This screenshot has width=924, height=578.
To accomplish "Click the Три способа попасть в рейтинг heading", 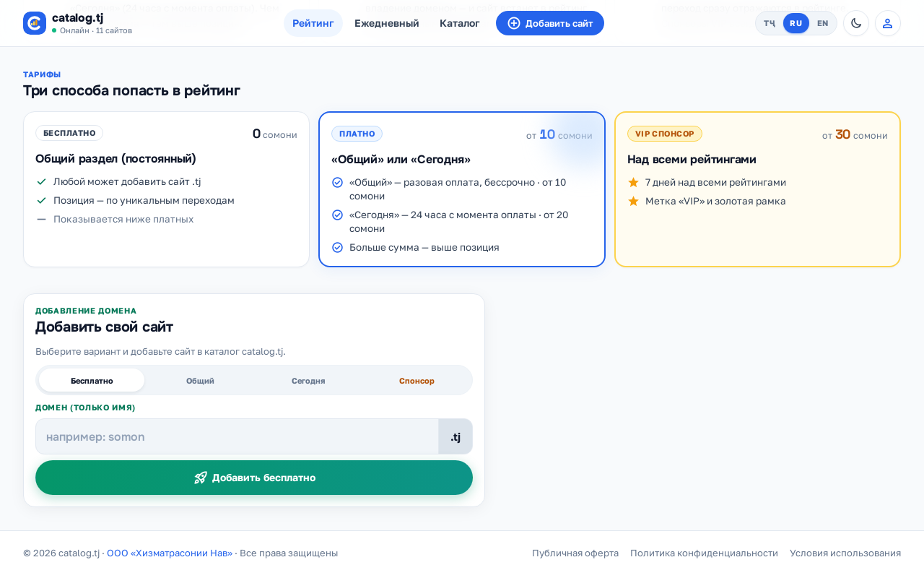I will click(x=131, y=90).
